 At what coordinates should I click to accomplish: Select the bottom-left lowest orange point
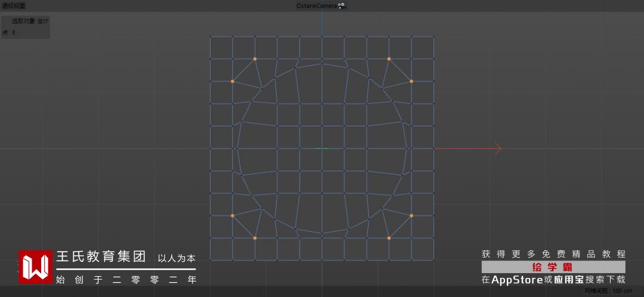pos(255,238)
